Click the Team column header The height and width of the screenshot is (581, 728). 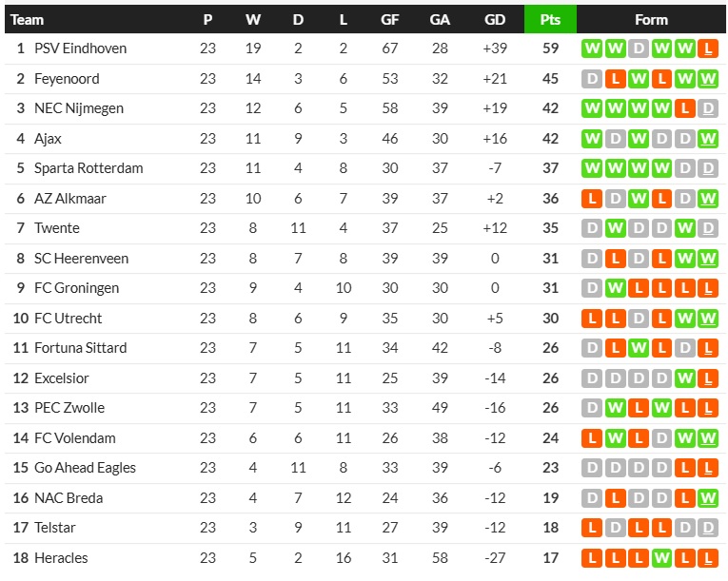[27, 19]
